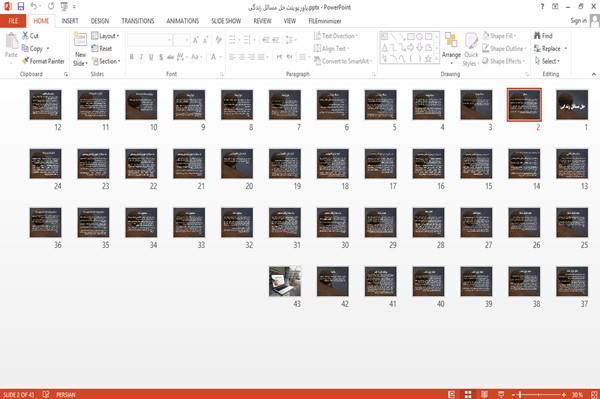
Task: Open the Layout dropdown
Action: coord(105,36)
